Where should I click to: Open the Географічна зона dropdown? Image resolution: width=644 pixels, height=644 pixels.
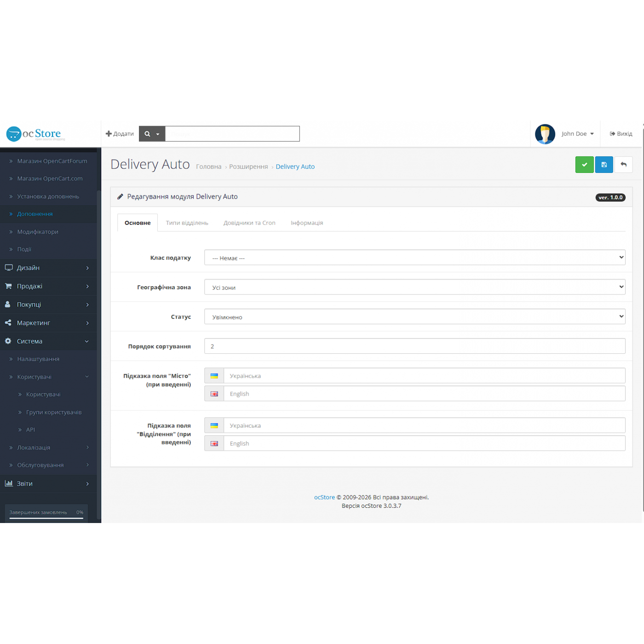pyautogui.click(x=414, y=287)
